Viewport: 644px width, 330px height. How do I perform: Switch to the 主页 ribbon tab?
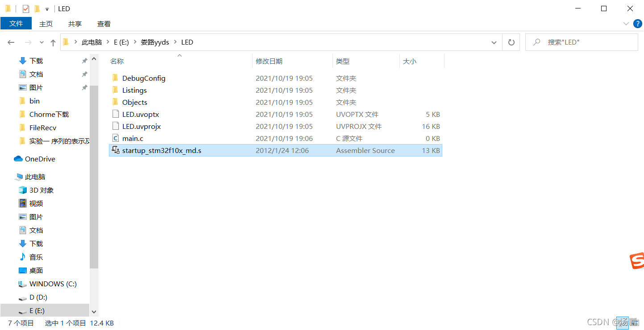[46, 24]
